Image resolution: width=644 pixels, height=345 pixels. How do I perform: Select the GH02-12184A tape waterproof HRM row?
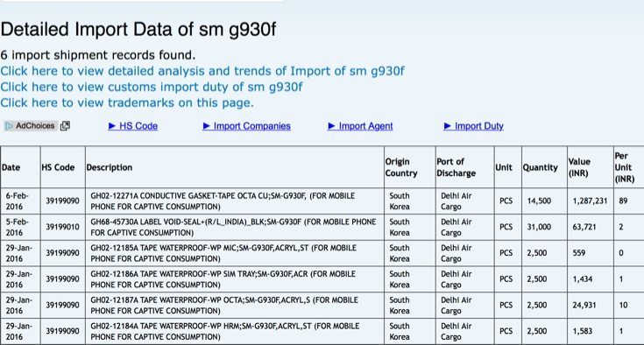coord(322,331)
